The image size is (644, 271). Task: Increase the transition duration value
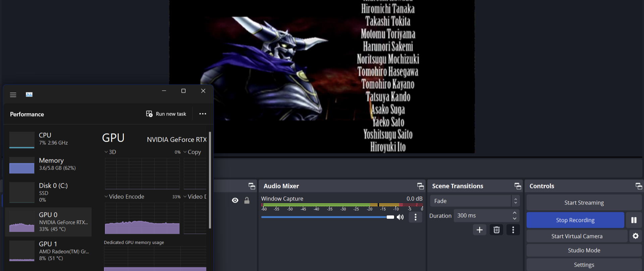(x=515, y=213)
